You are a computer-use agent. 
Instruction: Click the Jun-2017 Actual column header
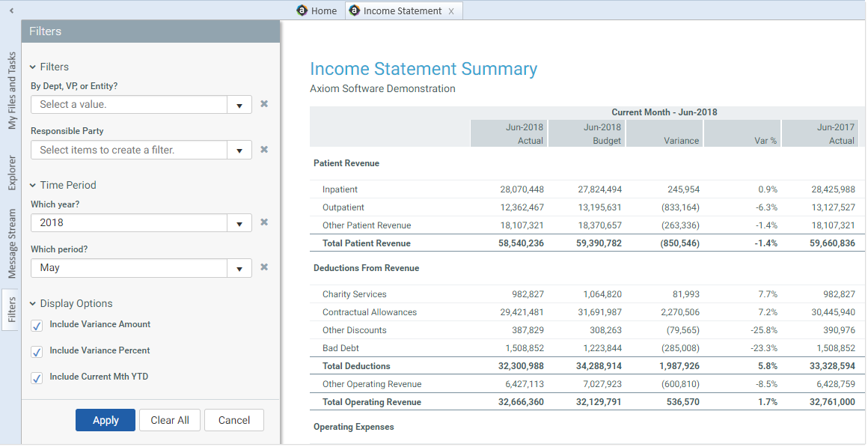click(820, 133)
